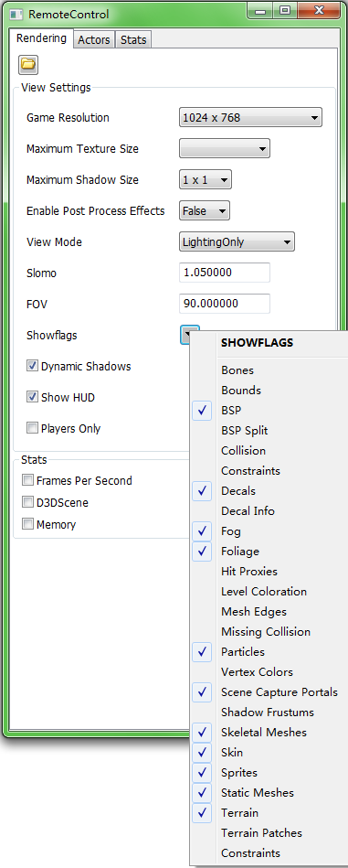Screen dimensions: 348x868
Task: Click the RemoteControl title bar app icon
Action: click(16, 15)
